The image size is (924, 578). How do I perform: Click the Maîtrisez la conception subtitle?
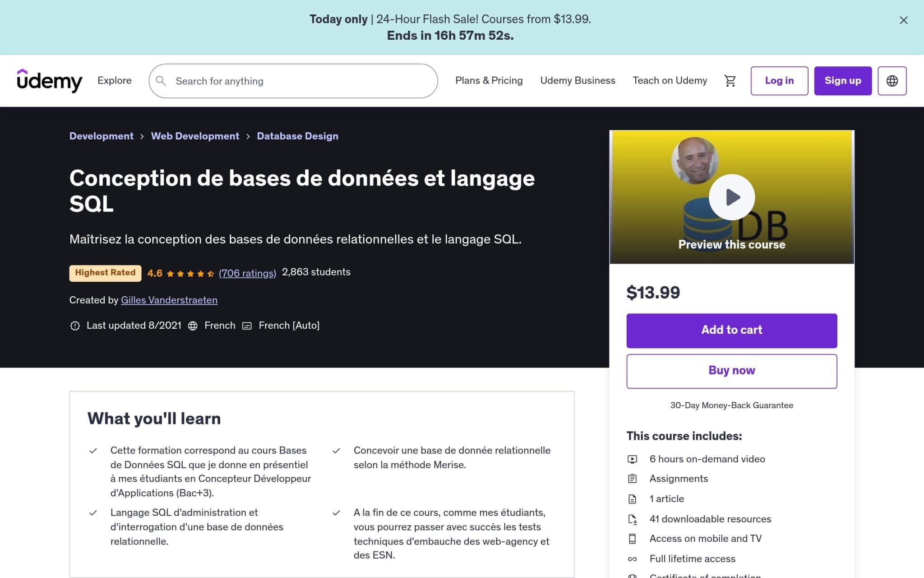tap(296, 239)
